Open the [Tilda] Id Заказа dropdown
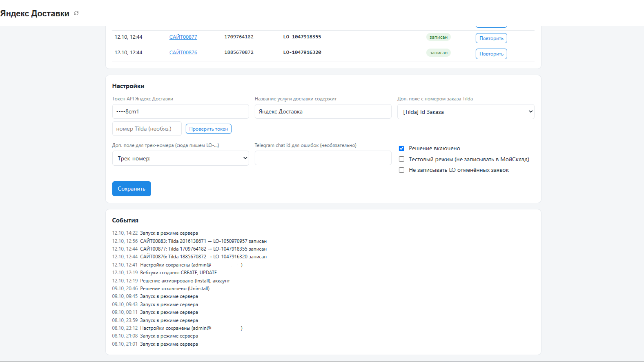The width and height of the screenshot is (644, 362). (466, 112)
